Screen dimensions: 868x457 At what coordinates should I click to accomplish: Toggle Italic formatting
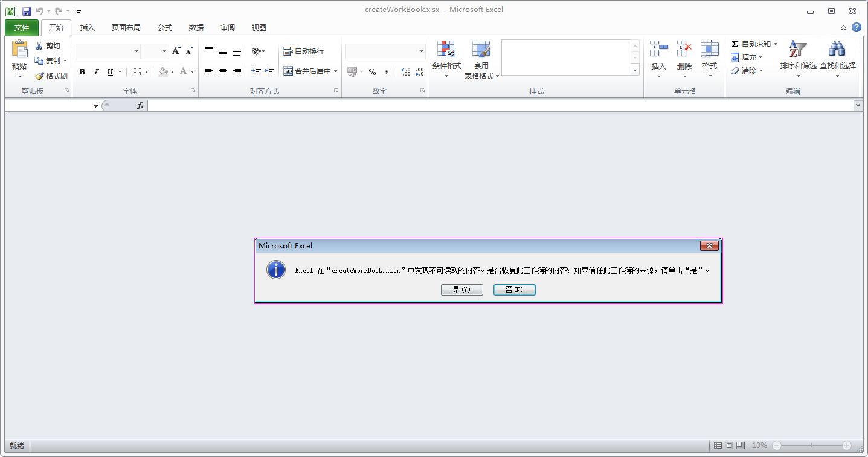pyautogui.click(x=96, y=72)
